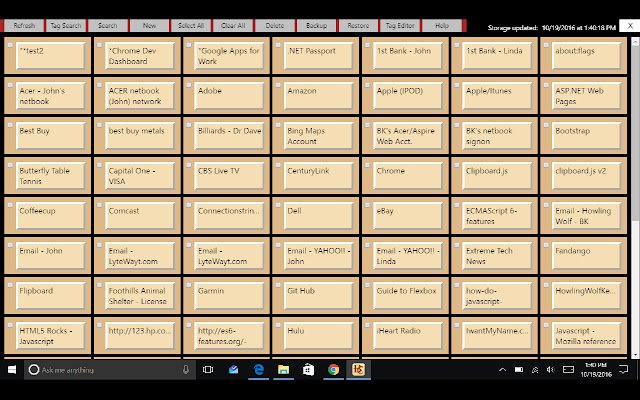The width and height of the screenshot is (640, 400).
Task: Select the checkbox next to eBay
Action: pos(367,205)
